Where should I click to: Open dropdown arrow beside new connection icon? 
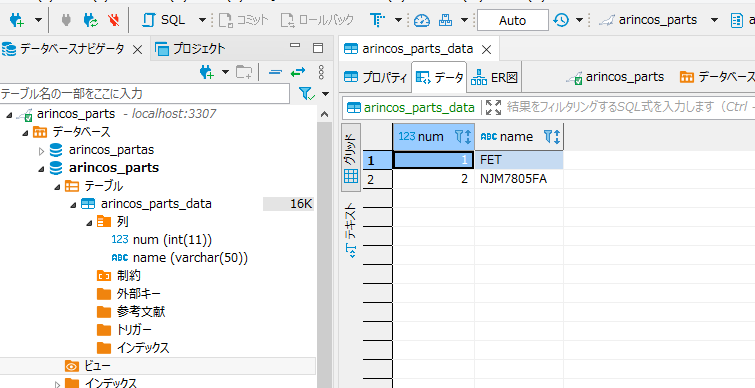click(38, 20)
